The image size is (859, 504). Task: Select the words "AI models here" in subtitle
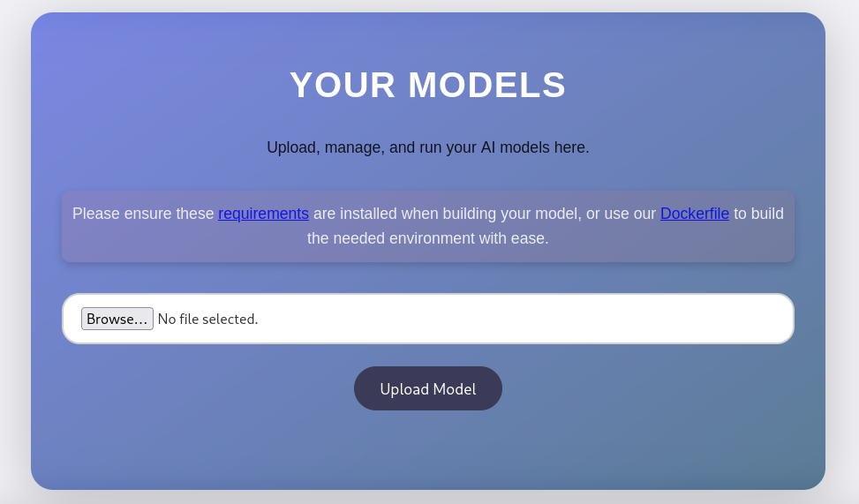tap(533, 147)
